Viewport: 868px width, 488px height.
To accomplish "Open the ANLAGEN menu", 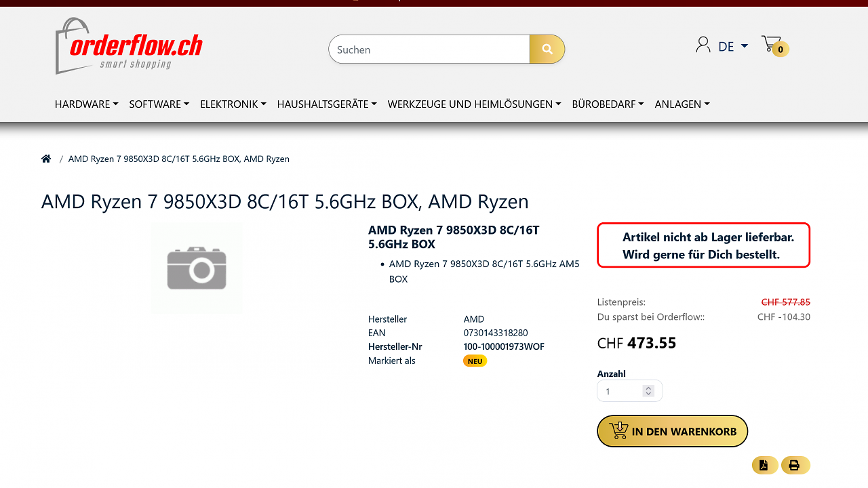I will tap(682, 104).
